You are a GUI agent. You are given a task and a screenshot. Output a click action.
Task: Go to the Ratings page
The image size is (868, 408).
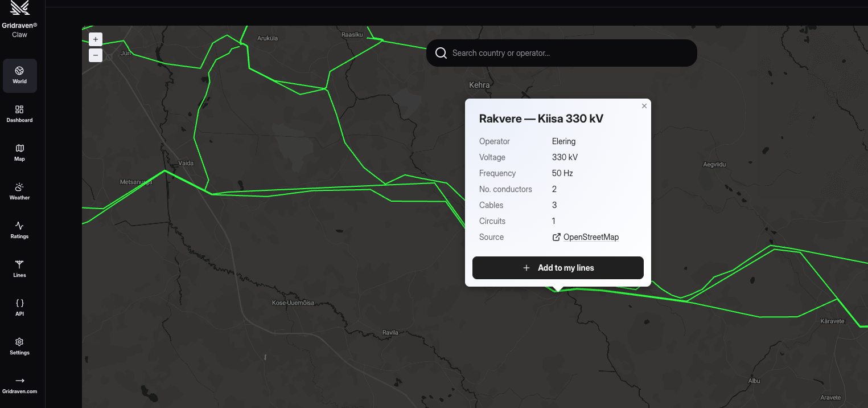pos(20,230)
